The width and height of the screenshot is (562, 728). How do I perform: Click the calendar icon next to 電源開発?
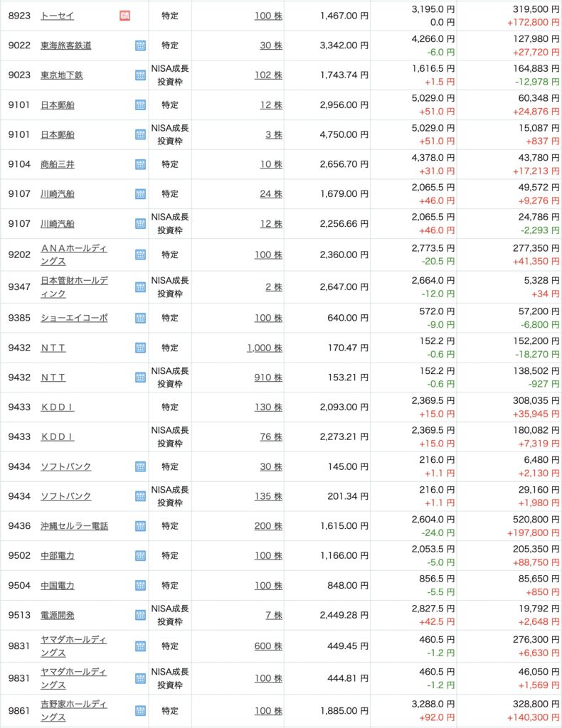tap(140, 616)
